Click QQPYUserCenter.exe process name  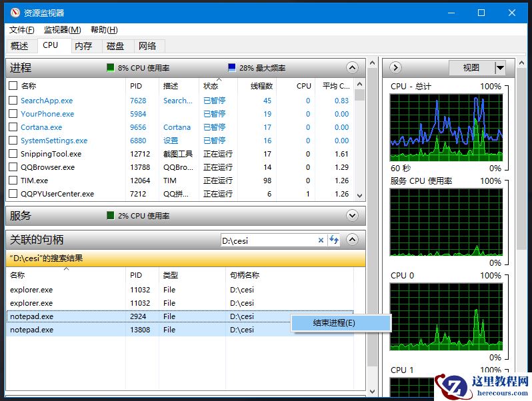click(x=57, y=194)
